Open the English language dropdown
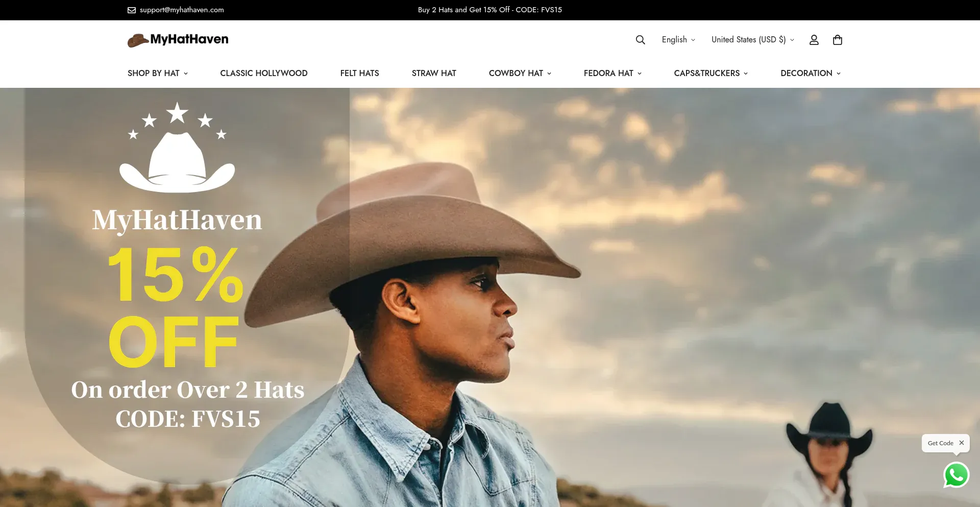 pos(678,39)
